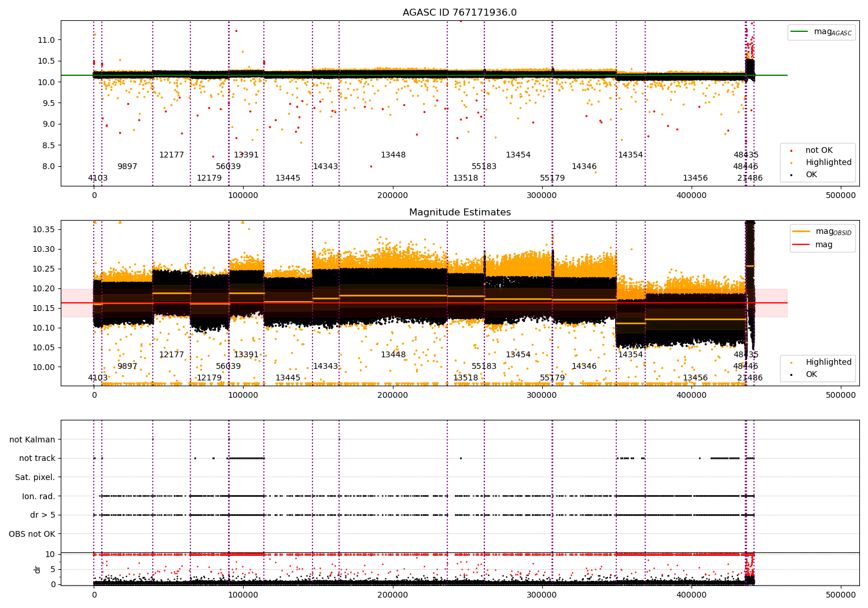
Task: Select obsid label 13454 in Magnitude Estimates plot
Action: [518, 355]
